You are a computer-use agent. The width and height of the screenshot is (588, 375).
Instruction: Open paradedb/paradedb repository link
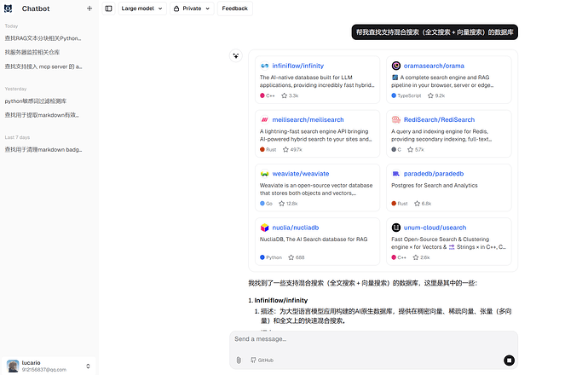(434, 174)
